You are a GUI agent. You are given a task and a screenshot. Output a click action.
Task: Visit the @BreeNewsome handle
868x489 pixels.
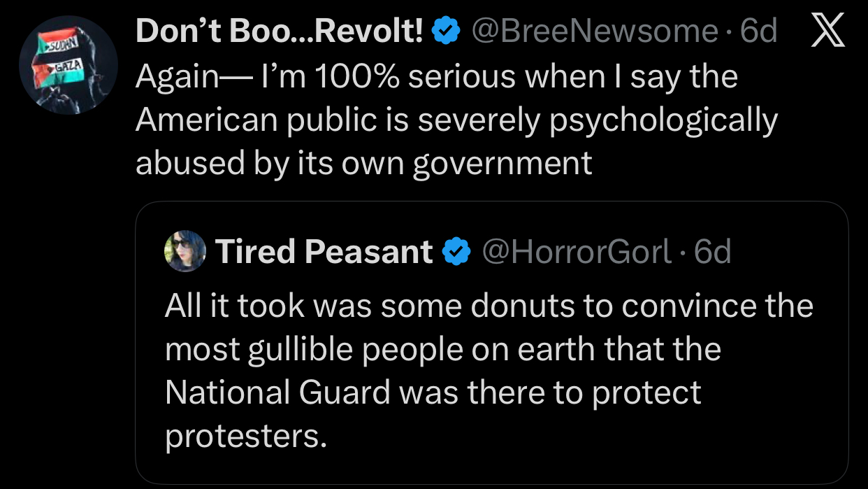(x=595, y=31)
